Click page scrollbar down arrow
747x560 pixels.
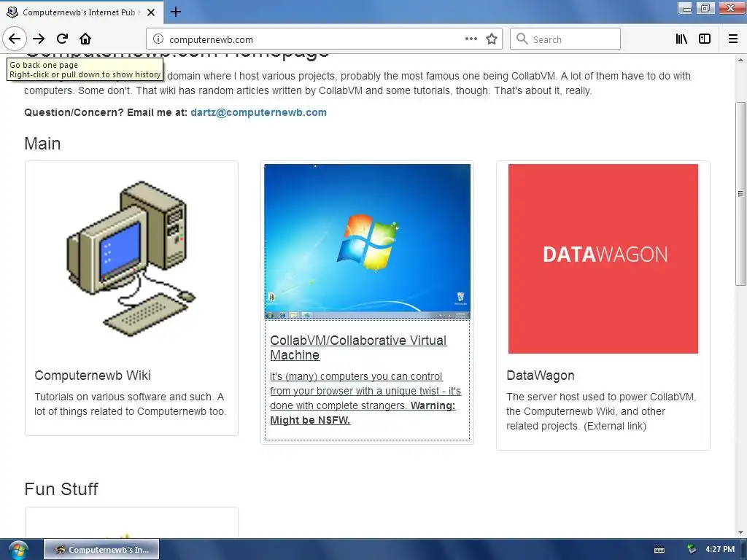[740, 532]
